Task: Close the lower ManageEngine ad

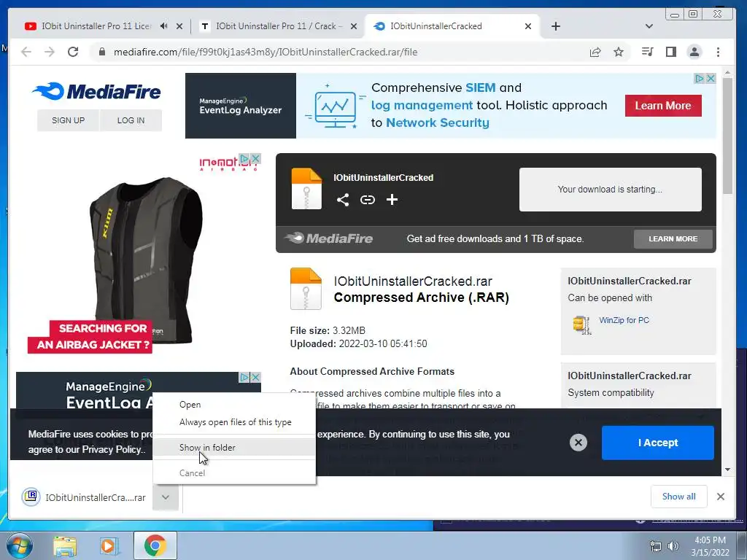Action: (x=256, y=377)
